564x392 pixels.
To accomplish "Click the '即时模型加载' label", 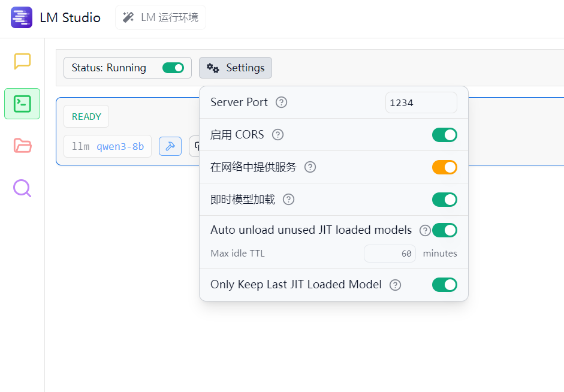I will pyautogui.click(x=243, y=199).
